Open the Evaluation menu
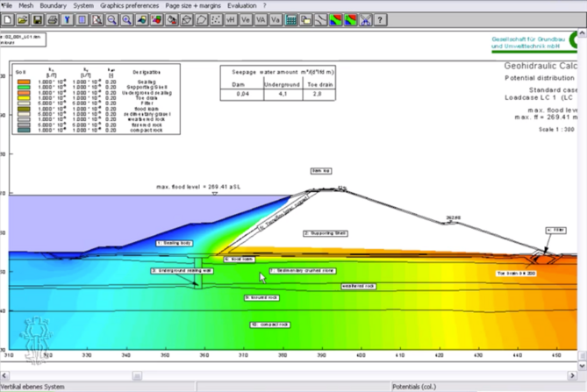Image resolution: width=587 pixels, height=392 pixels. click(x=241, y=5)
